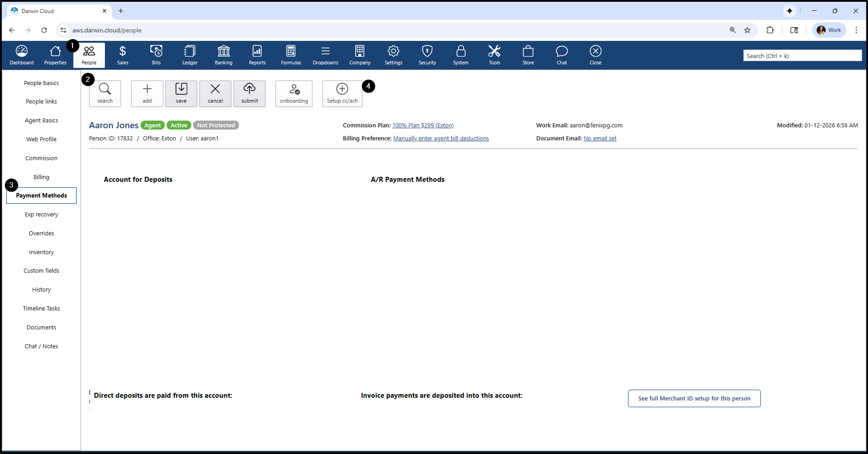Image resolution: width=868 pixels, height=454 pixels.
Task: Click the Search (Ctrl + k) field
Action: [x=802, y=56]
